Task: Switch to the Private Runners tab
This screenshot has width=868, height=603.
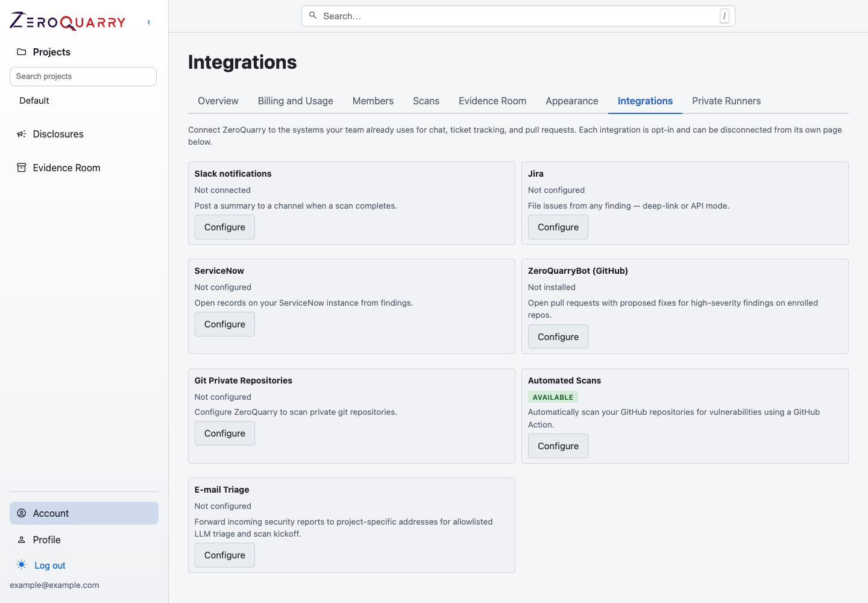Action: pos(726,101)
